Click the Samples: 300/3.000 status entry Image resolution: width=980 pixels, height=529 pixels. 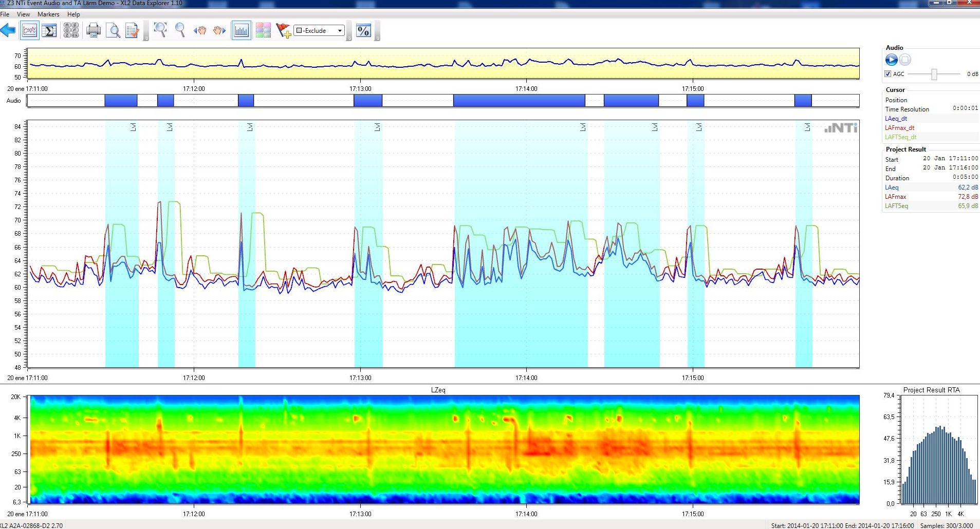click(947, 525)
